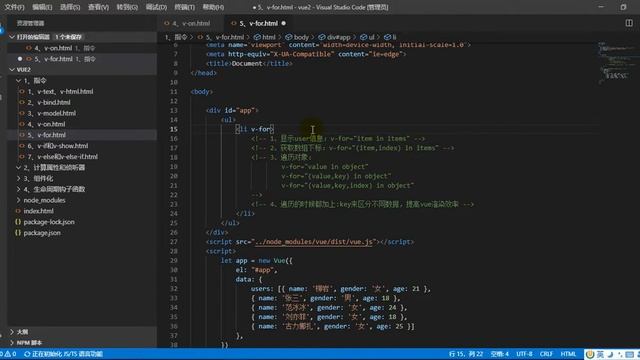Screen dimensions: 640x360
Task: Open the 帮助(H) menu
Action: [x=213, y=7]
